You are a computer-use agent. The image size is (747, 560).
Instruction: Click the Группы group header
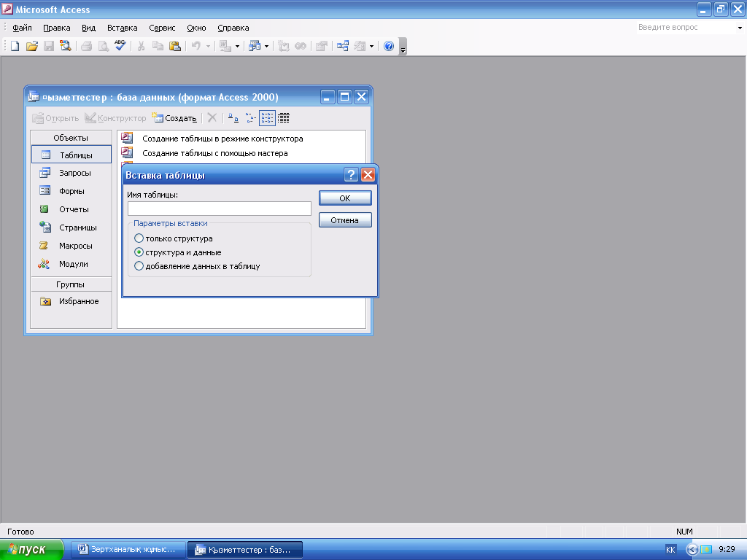point(71,284)
